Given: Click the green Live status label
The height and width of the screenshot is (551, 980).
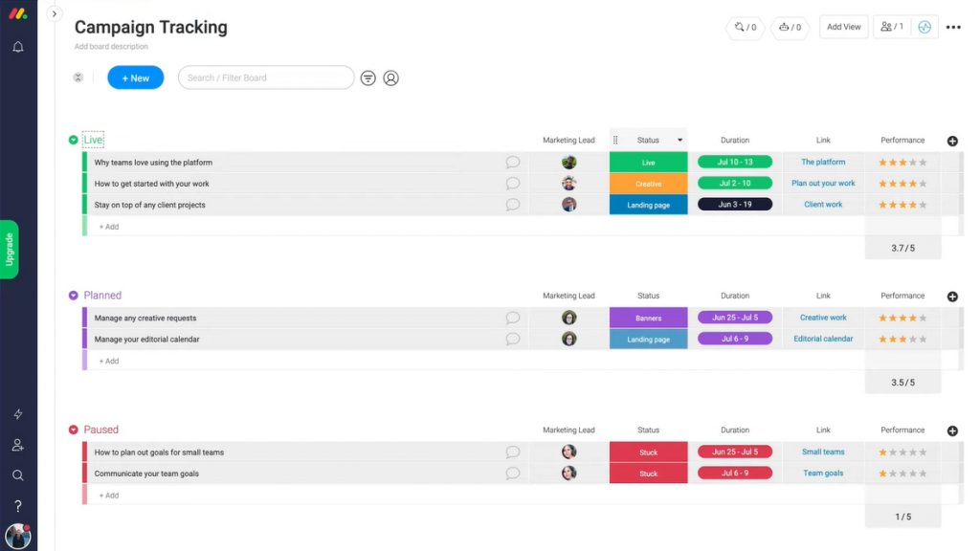Looking at the screenshot, I should (648, 162).
